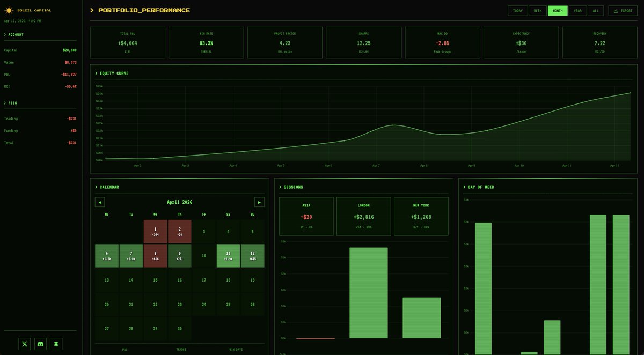Click the New York bar in sessions chart
Viewport: 644px width, 355px height.
tap(422, 318)
